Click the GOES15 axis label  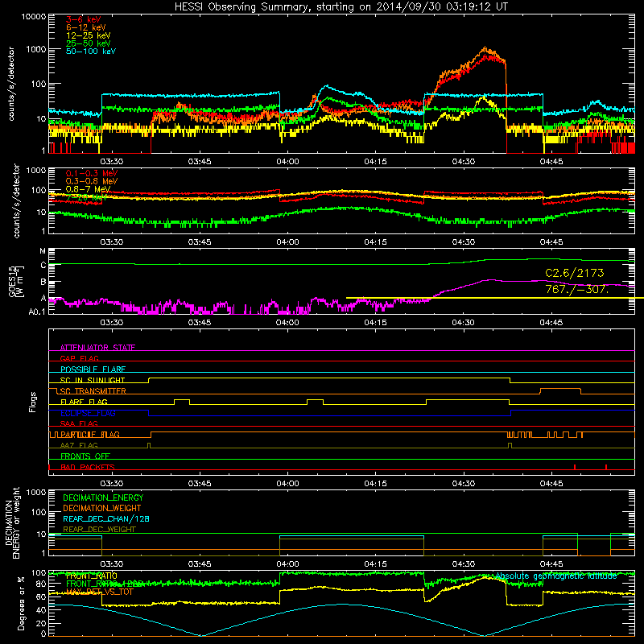click(x=12, y=281)
